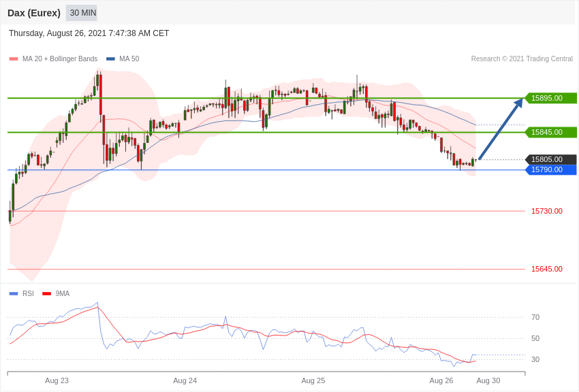Screen dimensions: 579x392
Task: Click the 30 MIN timeframe badge
Action: [x=82, y=13]
